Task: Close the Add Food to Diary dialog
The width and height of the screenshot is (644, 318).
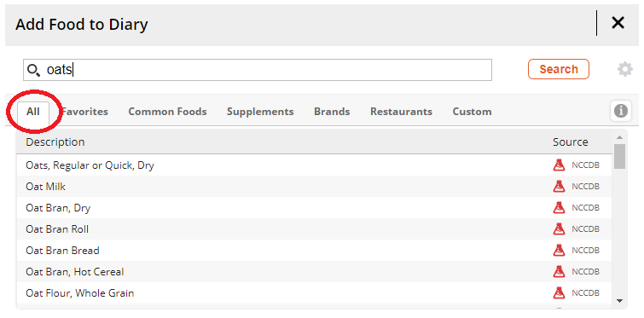Action: click(x=618, y=23)
